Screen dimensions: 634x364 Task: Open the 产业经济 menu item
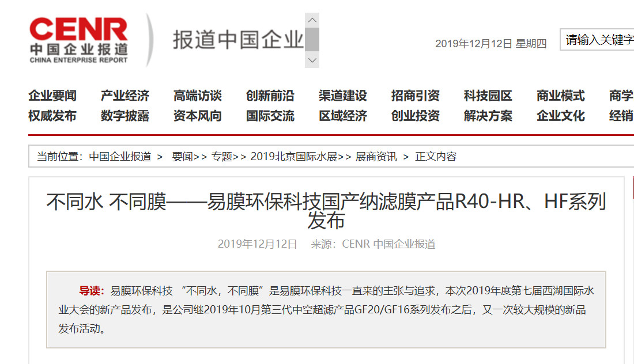coord(125,96)
